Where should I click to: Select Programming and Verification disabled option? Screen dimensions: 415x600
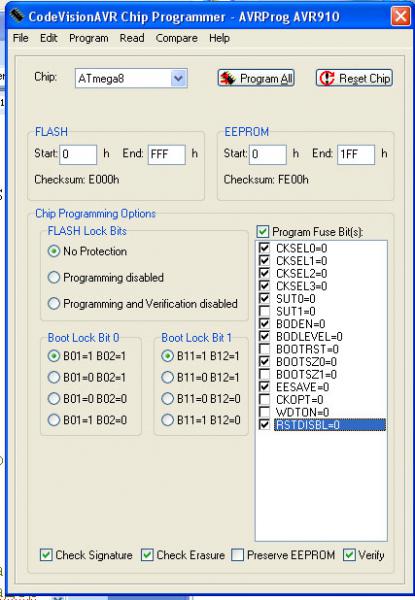54,303
